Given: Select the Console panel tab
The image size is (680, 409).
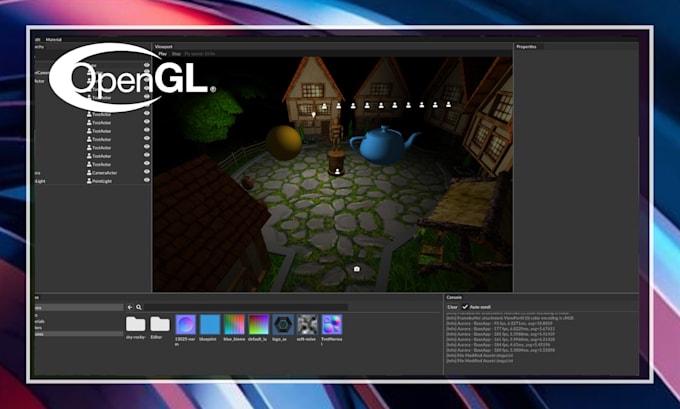Looking at the screenshot, I should click(454, 298).
